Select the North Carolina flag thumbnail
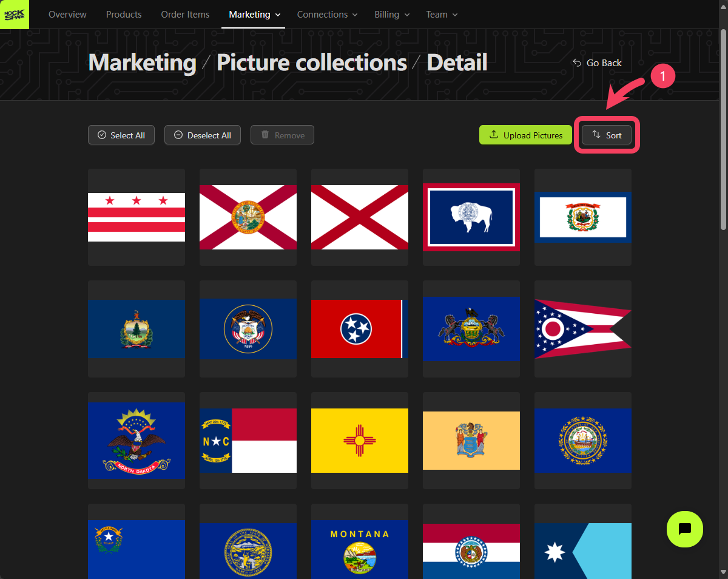Image resolution: width=728 pixels, height=579 pixels. pyautogui.click(x=248, y=441)
